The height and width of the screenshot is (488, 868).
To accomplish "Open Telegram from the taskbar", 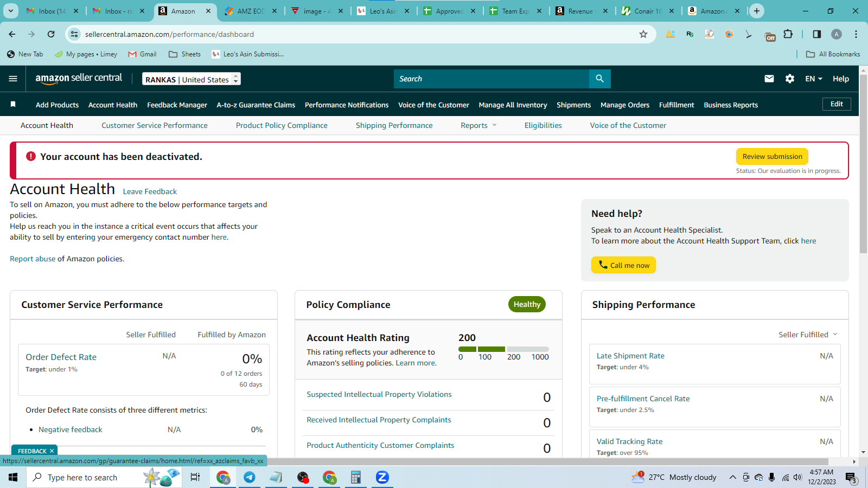I will [250, 477].
